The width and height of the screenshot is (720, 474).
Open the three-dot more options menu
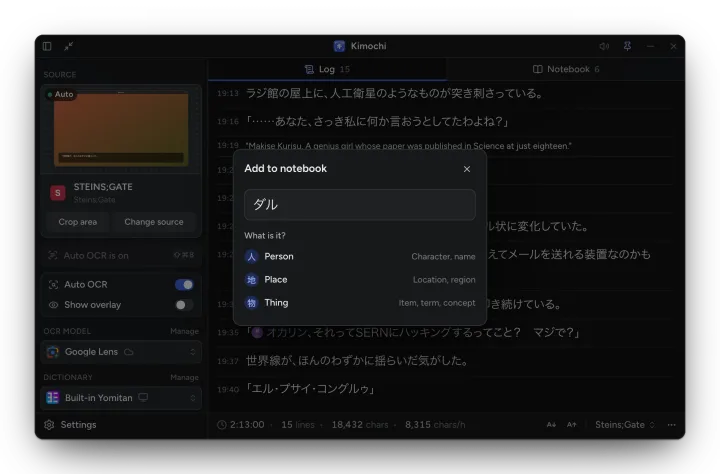(671, 425)
